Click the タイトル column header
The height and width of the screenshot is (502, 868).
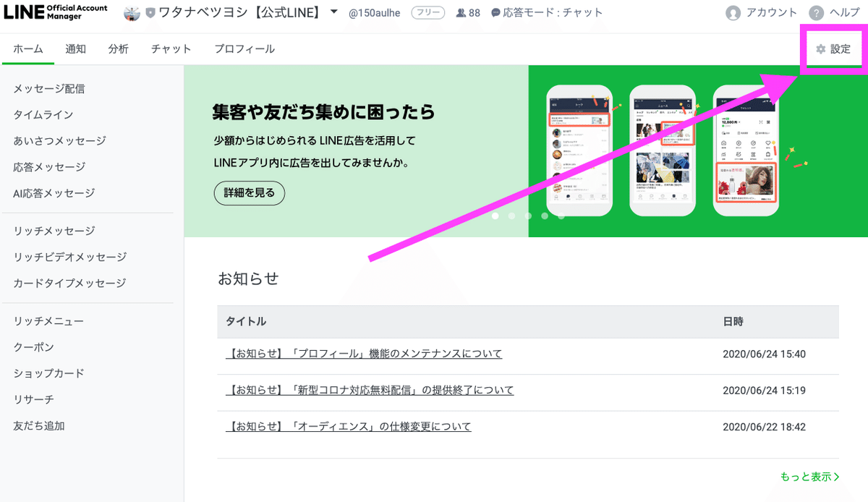point(246,321)
